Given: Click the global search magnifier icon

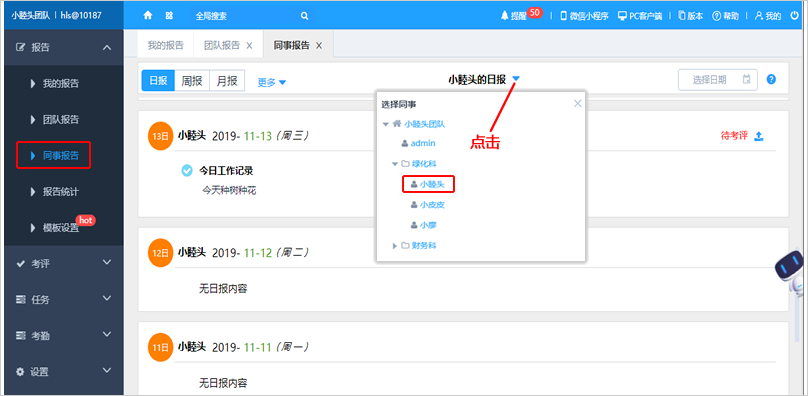Looking at the screenshot, I should [305, 16].
